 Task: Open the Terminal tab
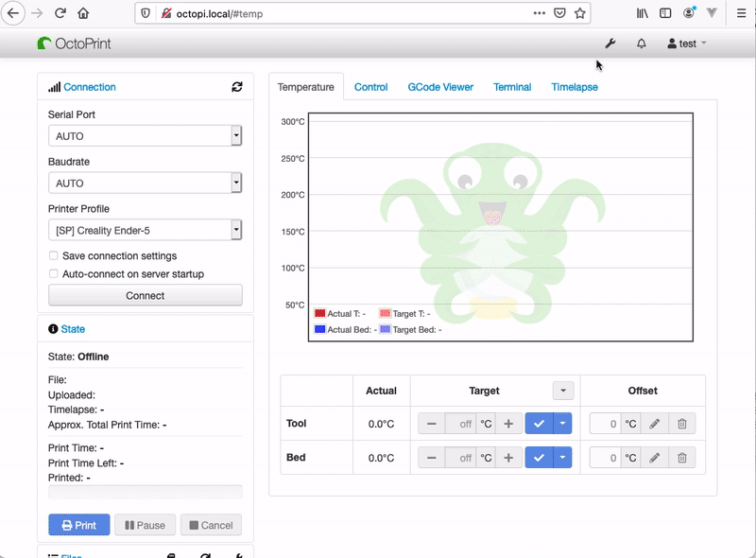pos(512,87)
